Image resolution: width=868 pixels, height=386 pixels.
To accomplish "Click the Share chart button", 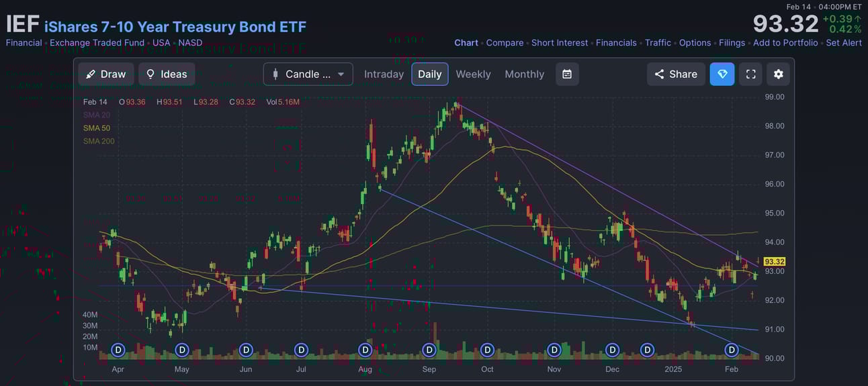I will pos(676,74).
